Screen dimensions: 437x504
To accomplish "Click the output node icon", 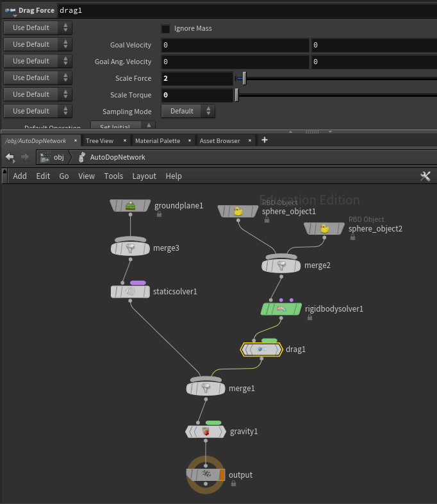I will [205, 475].
